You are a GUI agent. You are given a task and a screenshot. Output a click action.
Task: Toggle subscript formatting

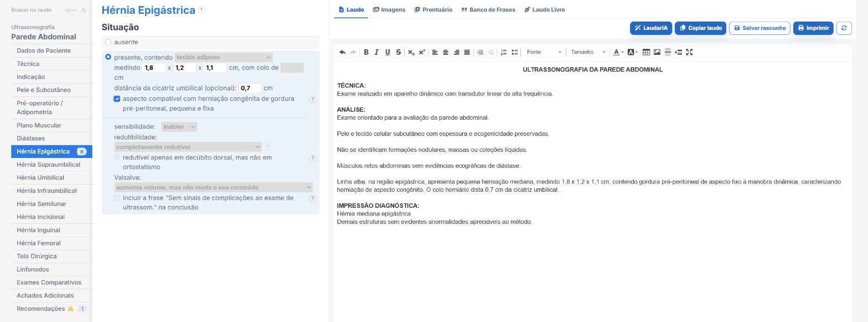coord(411,52)
